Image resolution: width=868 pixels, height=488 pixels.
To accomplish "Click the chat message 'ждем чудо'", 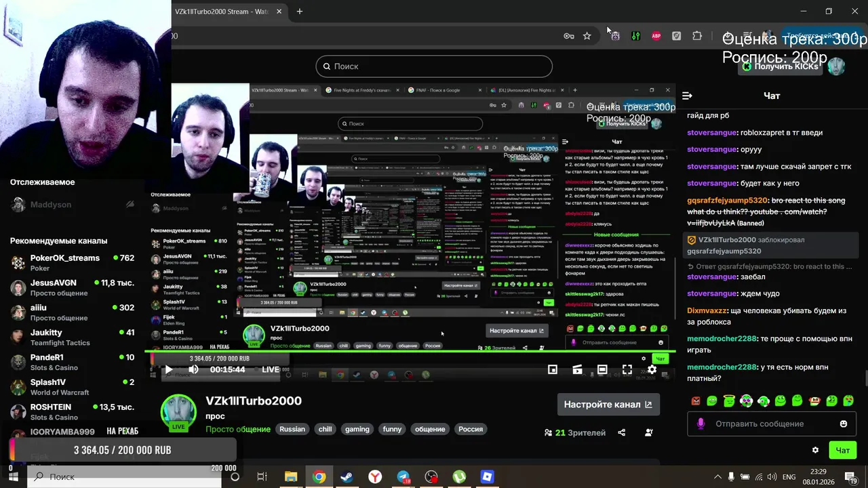I will 760,294.
